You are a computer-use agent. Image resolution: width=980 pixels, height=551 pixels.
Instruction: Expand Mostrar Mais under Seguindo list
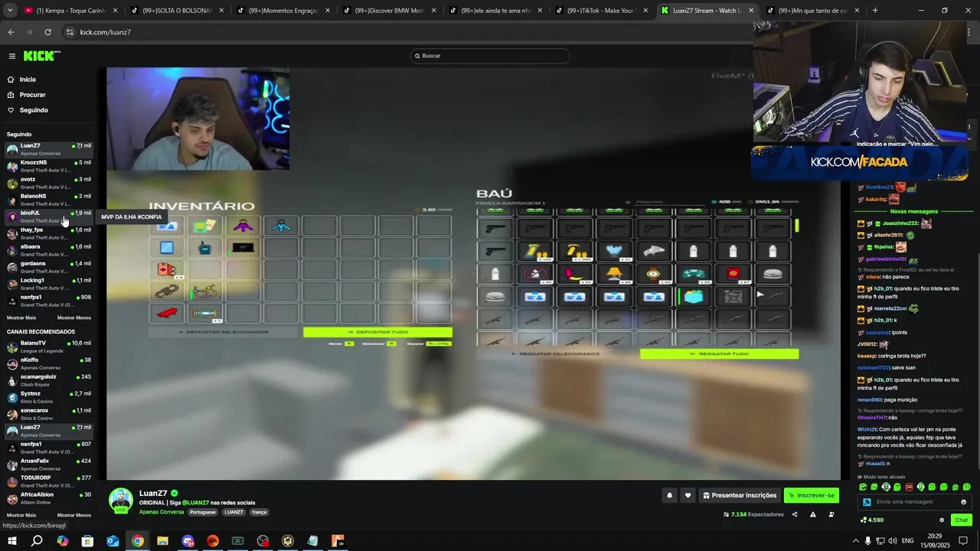(21, 318)
